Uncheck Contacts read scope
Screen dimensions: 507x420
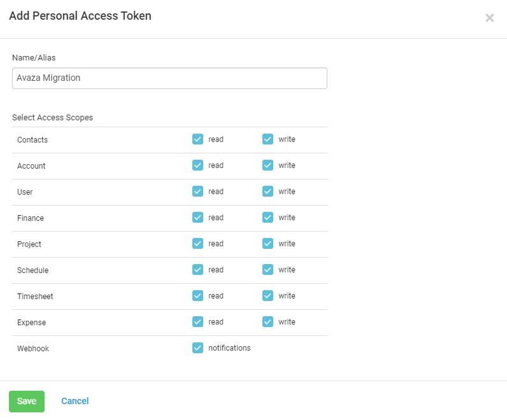(x=197, y=139)
